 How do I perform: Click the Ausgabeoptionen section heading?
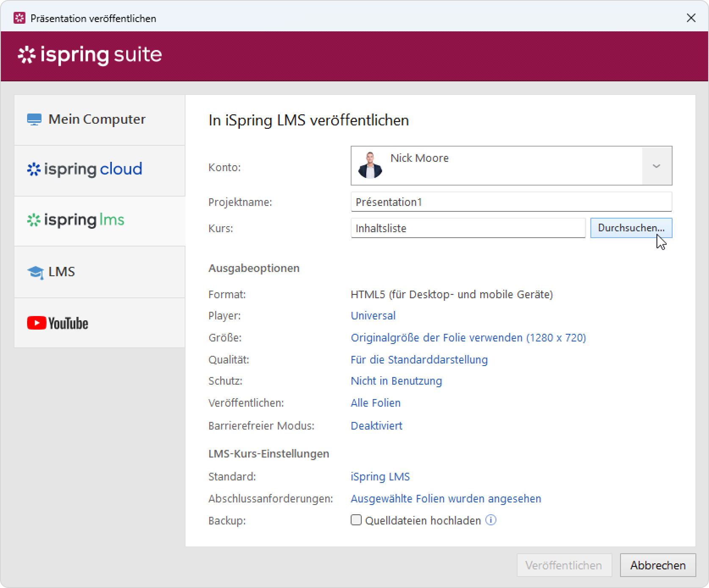254,268
